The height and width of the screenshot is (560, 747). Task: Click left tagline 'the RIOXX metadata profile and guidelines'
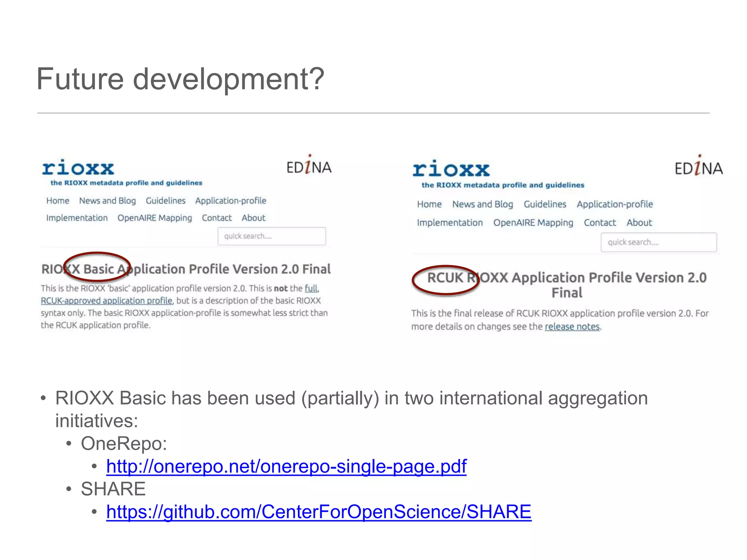click(126, 183)
